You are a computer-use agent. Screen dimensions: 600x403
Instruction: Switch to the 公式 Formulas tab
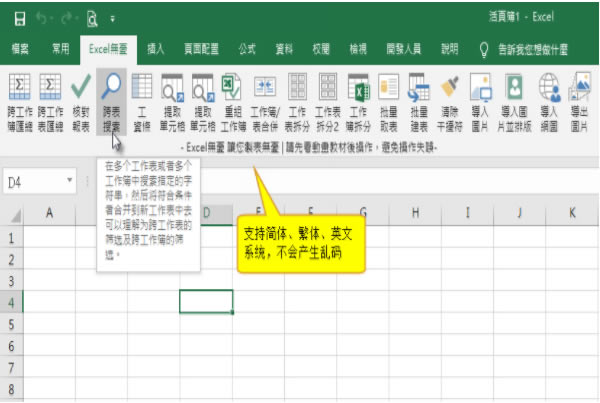point(247,49)
